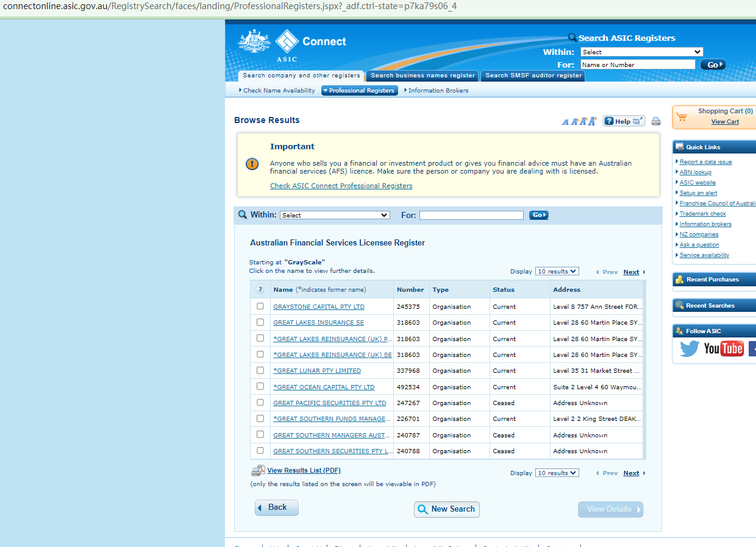Screen dimensions: 756x547
Task: Check the GREAT PACIFIC SECURITIES PTY LTD row
Action: point(260,402)
